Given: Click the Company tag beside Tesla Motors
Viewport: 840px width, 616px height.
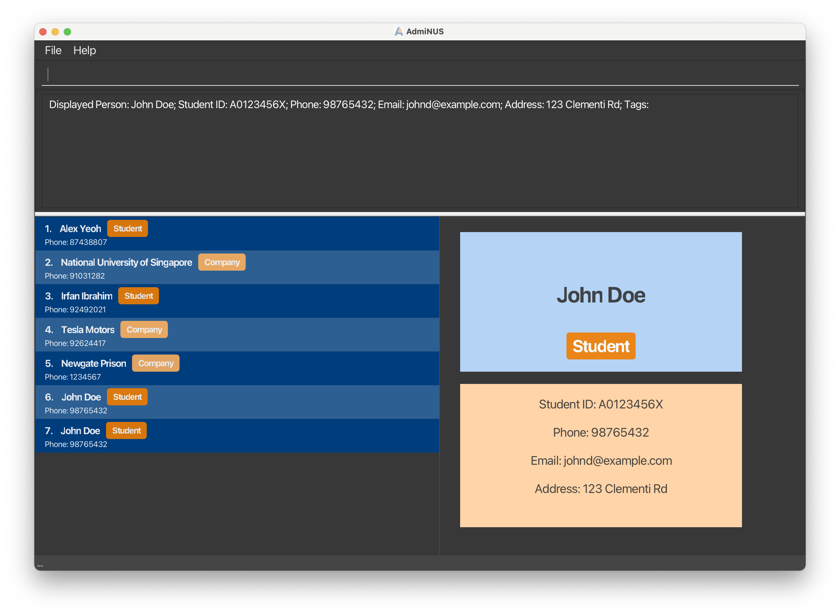Looking at the screenshot, I should [x=144, y=330].
